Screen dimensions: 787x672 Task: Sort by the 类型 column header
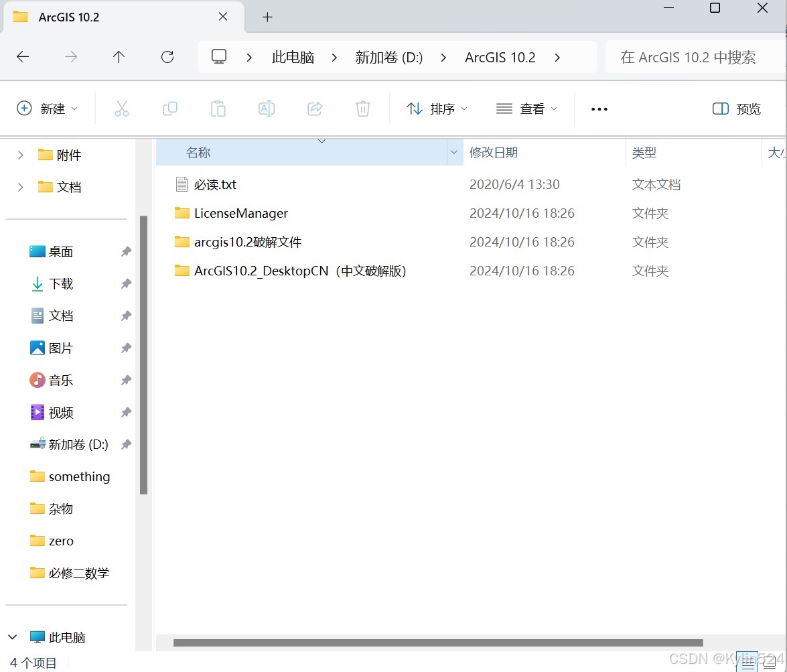694,152
